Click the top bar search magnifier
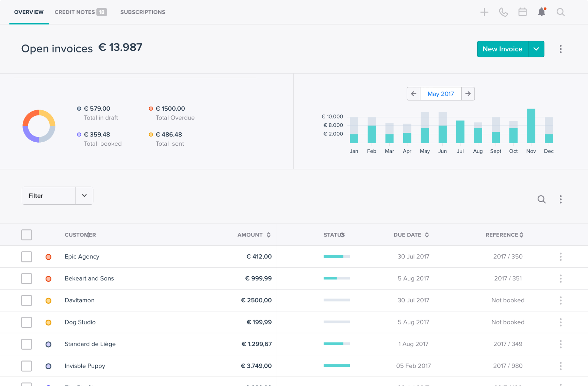Screen dimensions: 588x386 point(560,12)
